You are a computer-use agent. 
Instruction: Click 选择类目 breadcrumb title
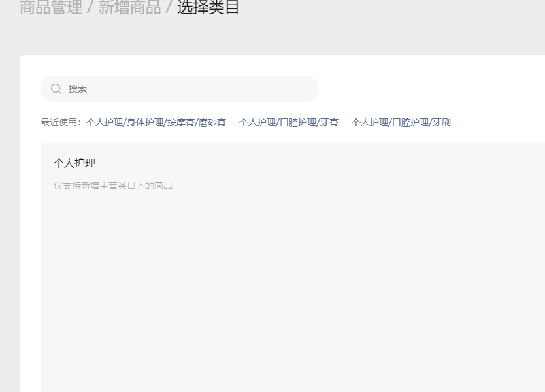tap(208, 7)
